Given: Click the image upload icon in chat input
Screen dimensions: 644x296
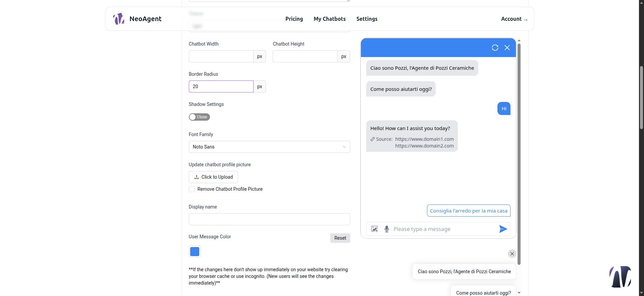Looking at the screenshot, I should (x=375, y=229).
